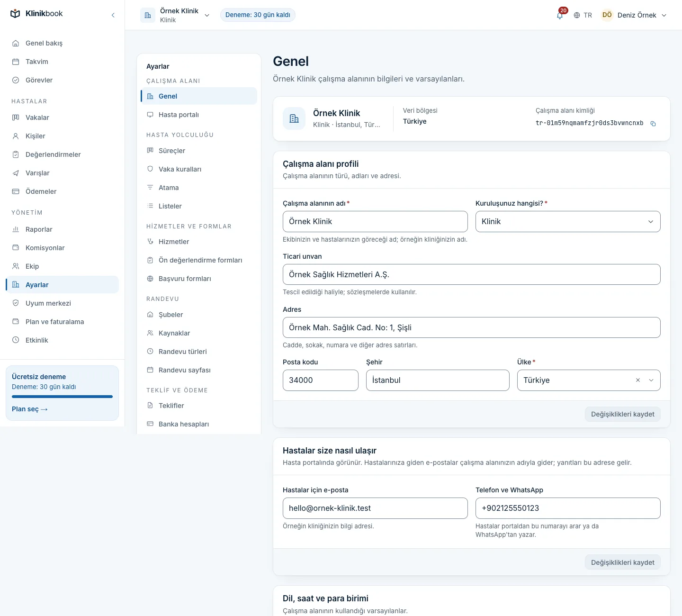The image size is (682, 616).
Task: Copy the workspace ID to clipboard
Action: tap(653, 124)
